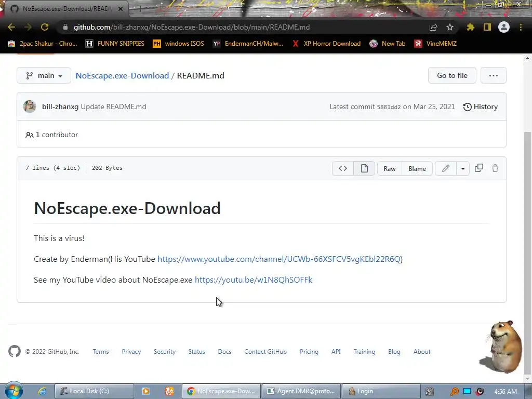Open the Terms footer link
Viewport: 532px width, 399px height.
pyautogui.click(x=101, y=352)
